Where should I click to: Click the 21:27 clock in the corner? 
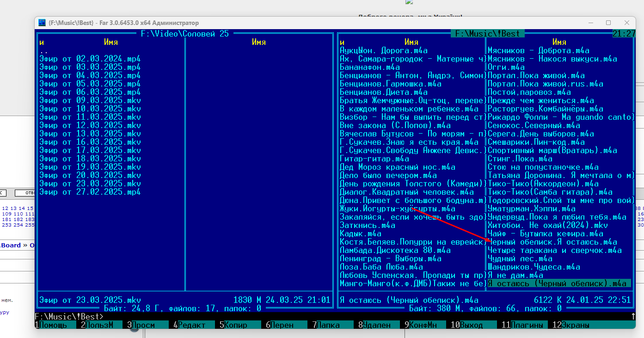coord(624,34)
